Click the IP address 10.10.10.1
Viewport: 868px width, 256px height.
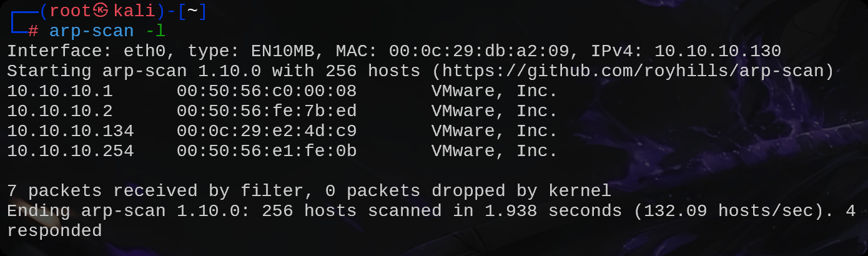click(x=60, y=91)
